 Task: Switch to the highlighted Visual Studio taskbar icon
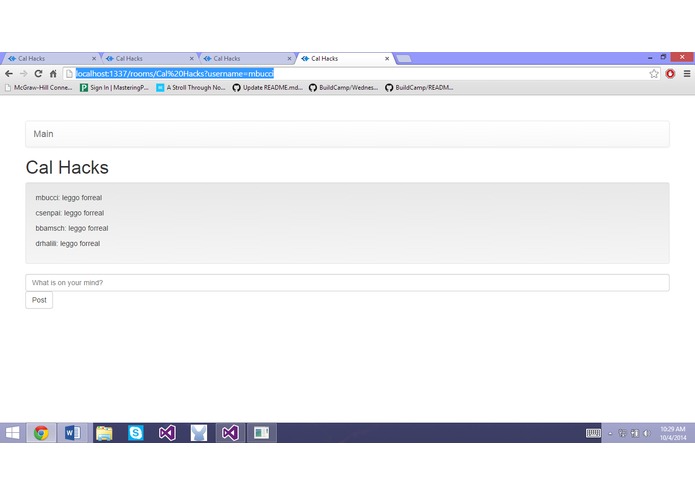click(230, 433)
